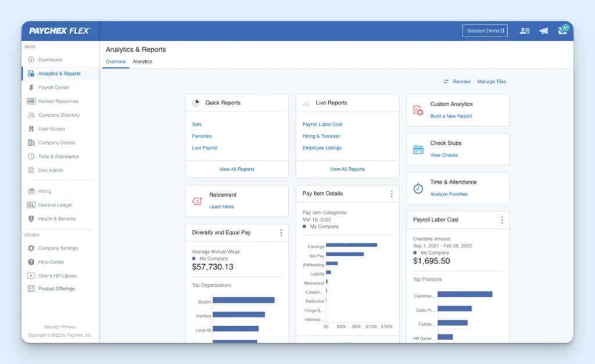This screenshot has width=595, height=364.
Task: Click the Human Resources HR icon
Action: (x=31, y=101)
